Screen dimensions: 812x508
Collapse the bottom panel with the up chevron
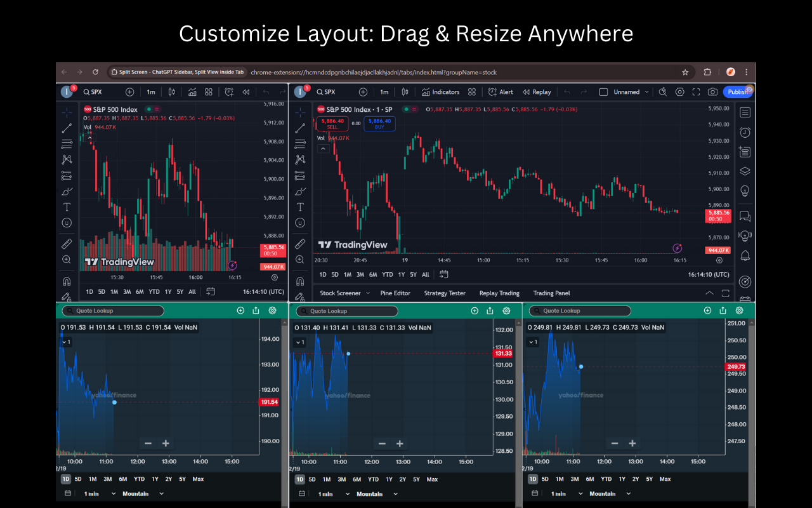click(709, 293)
